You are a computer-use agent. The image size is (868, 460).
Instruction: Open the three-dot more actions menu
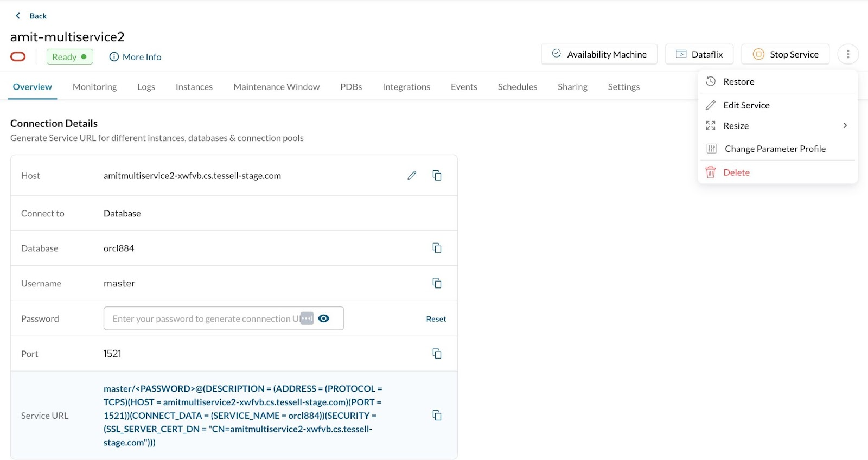(848, 54)
